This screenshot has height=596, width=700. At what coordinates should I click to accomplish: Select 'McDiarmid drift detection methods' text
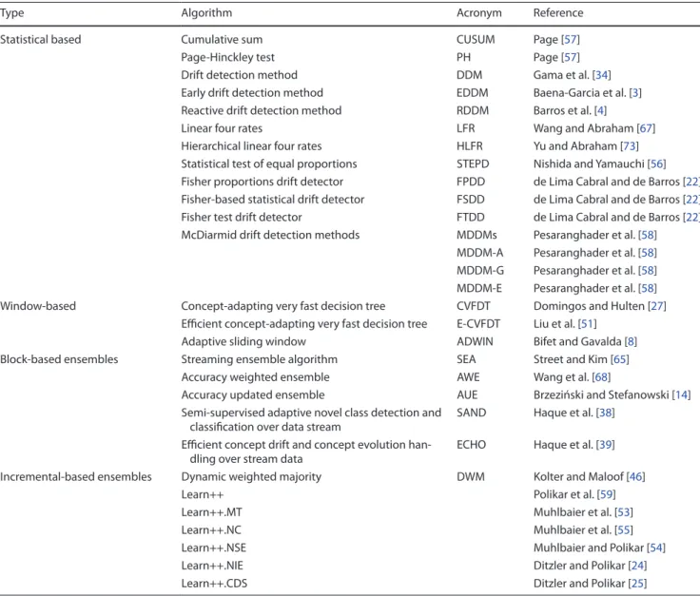coord(270,235)
